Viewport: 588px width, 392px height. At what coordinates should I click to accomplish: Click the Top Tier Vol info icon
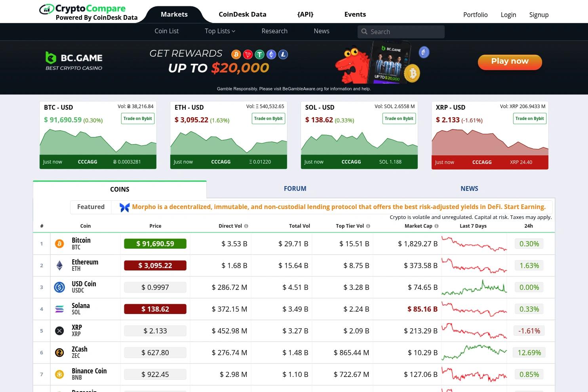(368, 226)
